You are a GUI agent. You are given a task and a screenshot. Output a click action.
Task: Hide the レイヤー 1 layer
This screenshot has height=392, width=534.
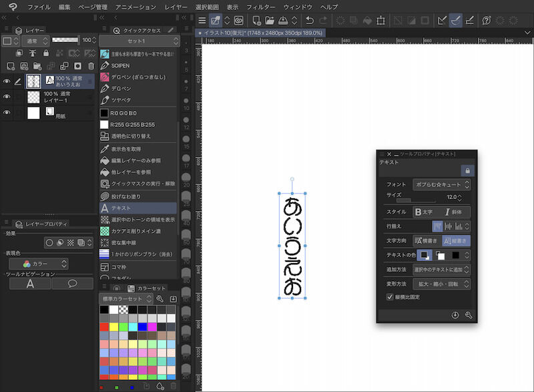click(x=7, y=97)
